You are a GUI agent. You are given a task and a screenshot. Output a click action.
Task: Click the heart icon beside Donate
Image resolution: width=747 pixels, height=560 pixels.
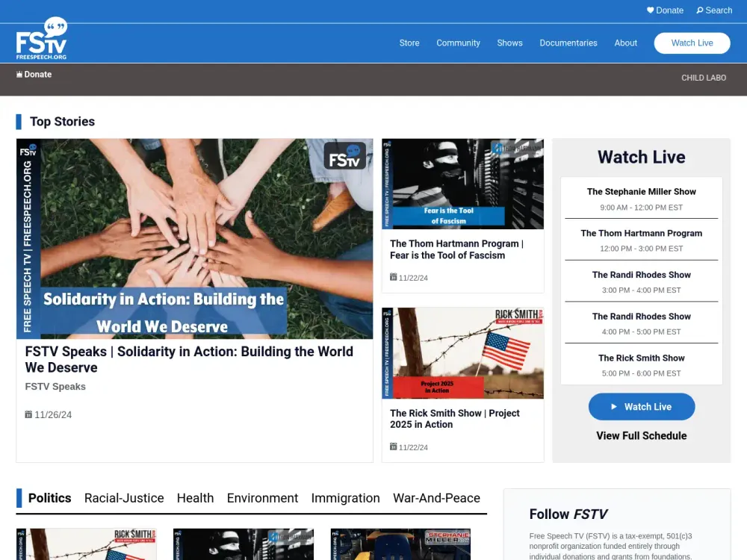(650, 10)
